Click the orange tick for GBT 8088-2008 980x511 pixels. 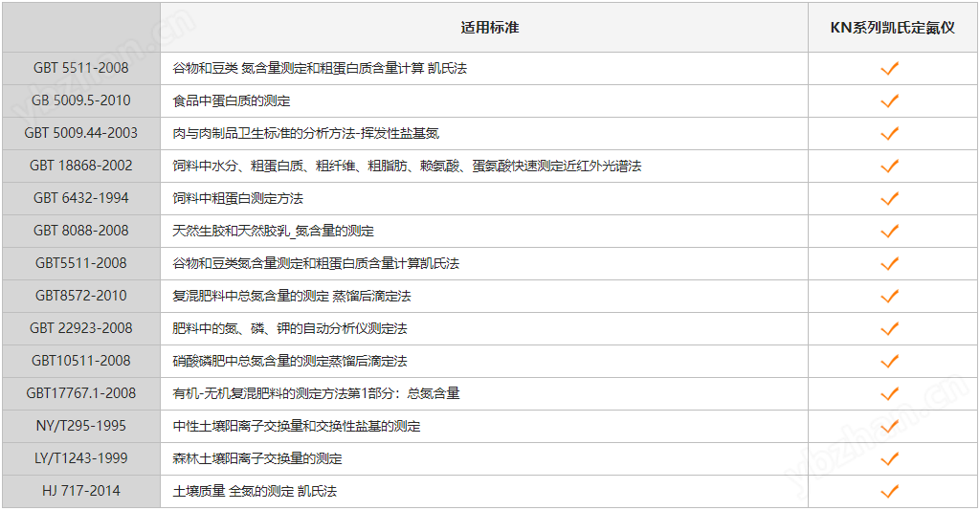pyautogui.click(x=889, y=231)
